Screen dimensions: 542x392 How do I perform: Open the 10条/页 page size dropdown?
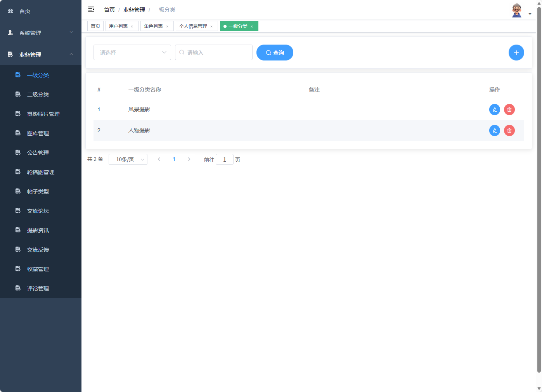point(128,159)
